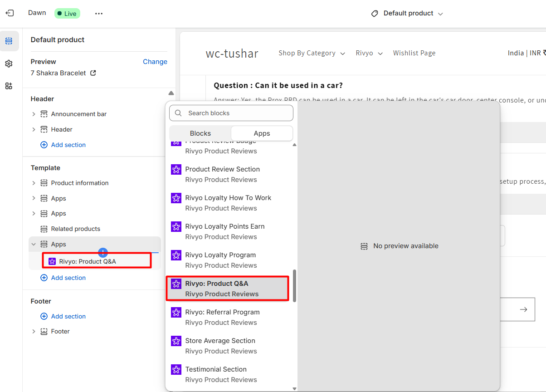Open the App embeds sidebar icon
This screenshot has width=546, height=392.
tap(9, 86)
